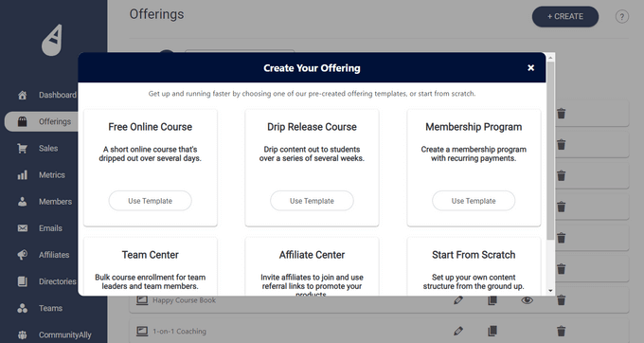Viewport: 644px width, 343px height.
Task: Open the Dashboard home icon
Action: coord(23,95)
